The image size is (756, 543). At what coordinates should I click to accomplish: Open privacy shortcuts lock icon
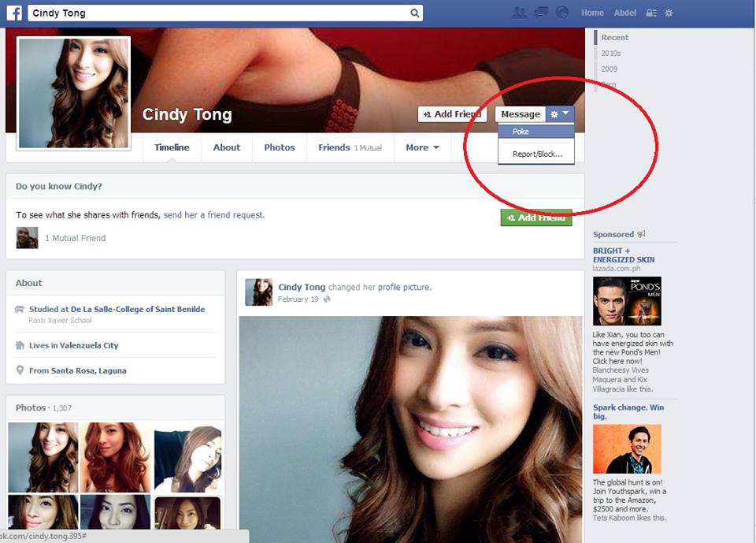[x=651, y=13]
